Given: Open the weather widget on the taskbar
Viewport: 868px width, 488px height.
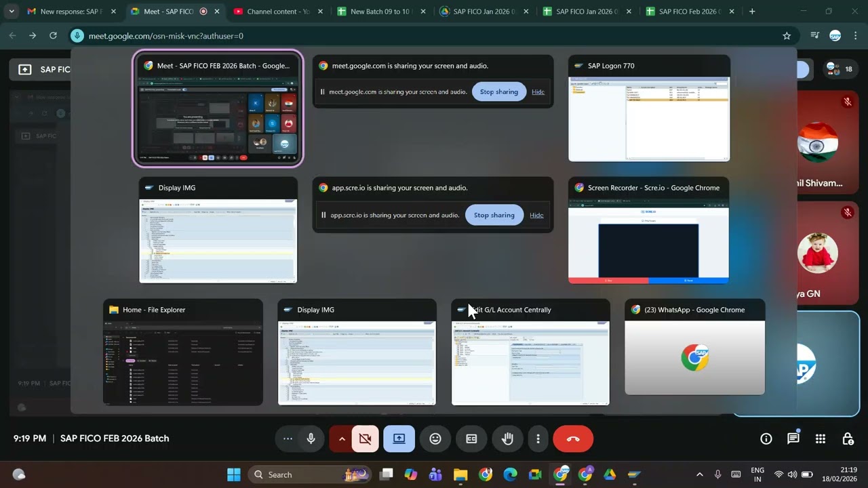Looking at the screenshot, I should (x=19, y=474).
